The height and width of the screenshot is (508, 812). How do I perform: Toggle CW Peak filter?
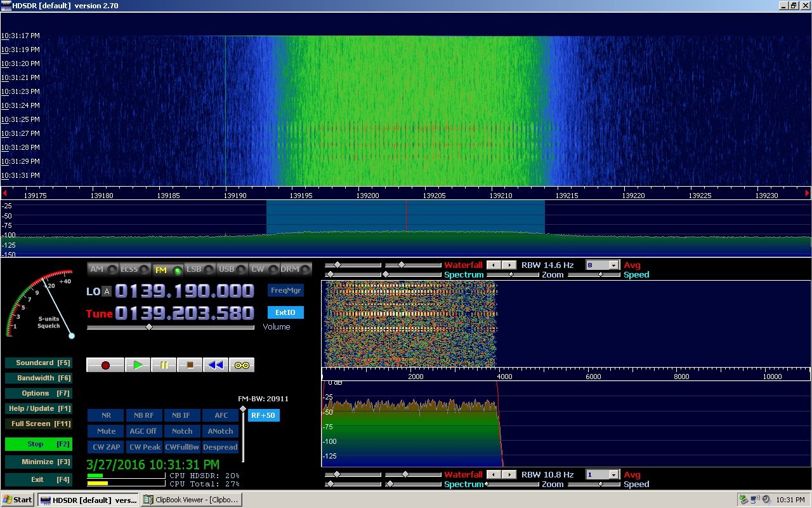pyautogui.click(x=144, y=447)
